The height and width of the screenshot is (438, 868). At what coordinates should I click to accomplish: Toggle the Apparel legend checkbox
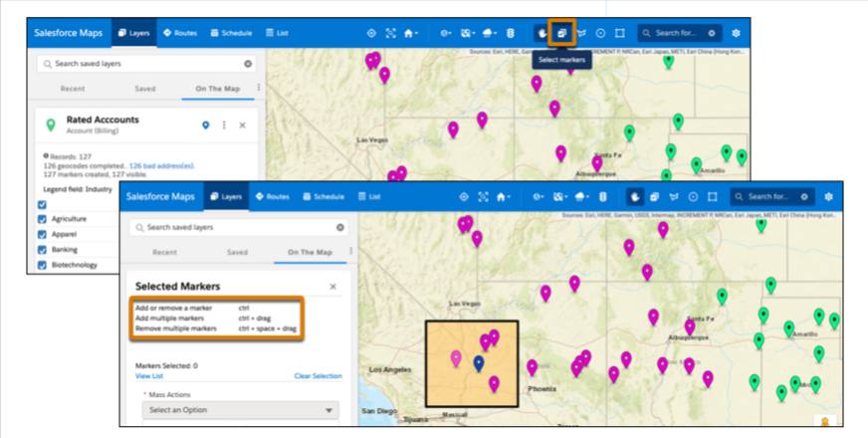42,235
